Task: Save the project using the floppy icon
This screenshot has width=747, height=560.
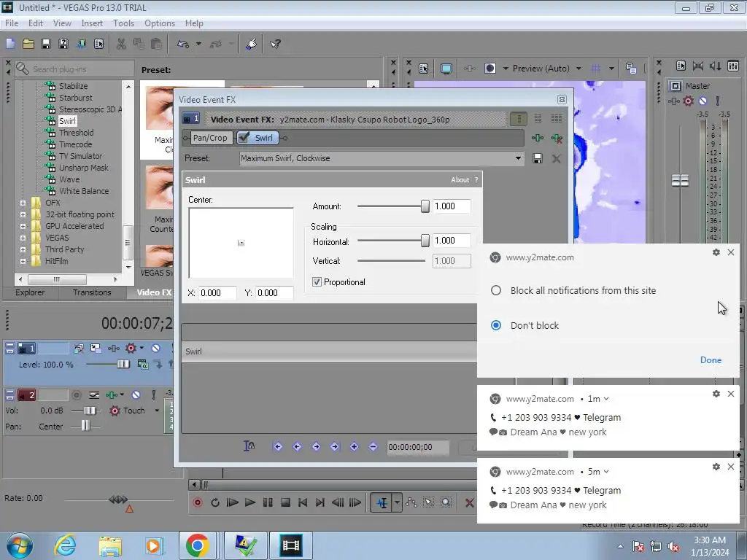Action: coord(46,44)
